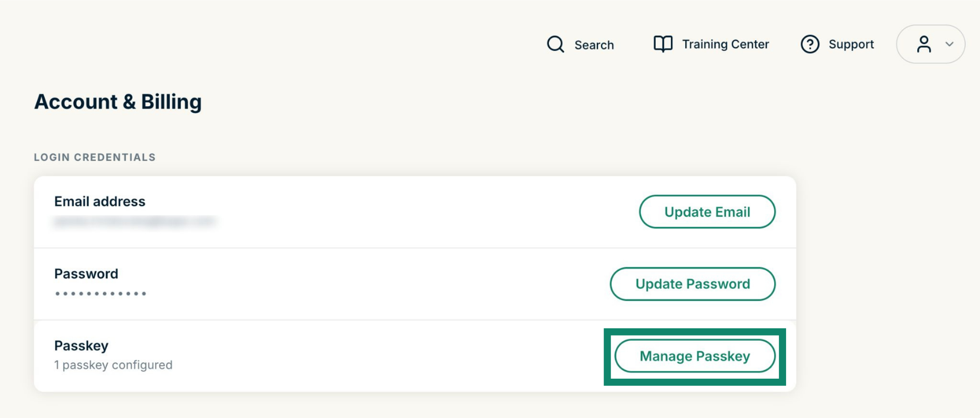The width and height of the screenshot is (980, 418).
Task: Click the magnifying glass search icon
Action: 555,44
